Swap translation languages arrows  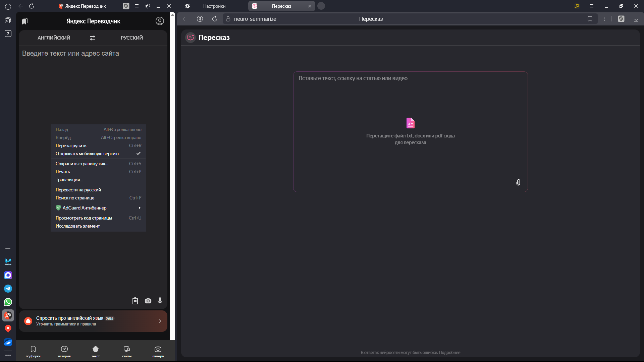click(x=93, y=38)
